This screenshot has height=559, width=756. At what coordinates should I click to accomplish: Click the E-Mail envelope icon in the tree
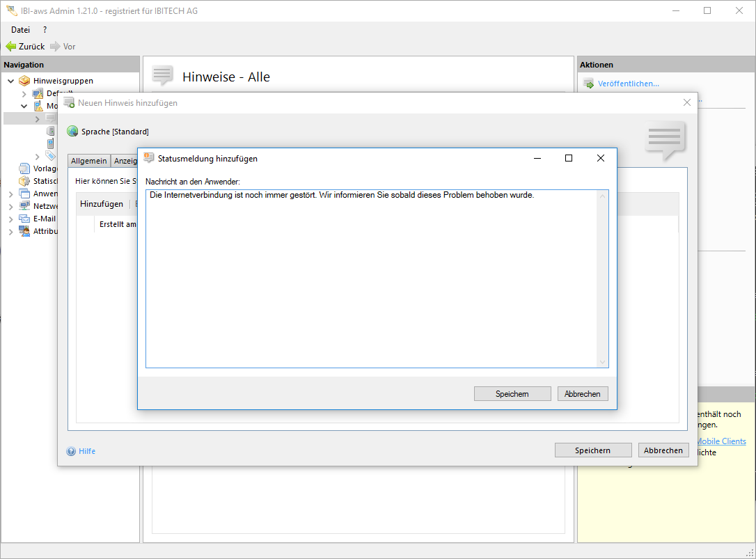pyautogui.click(x=25, y=219)
